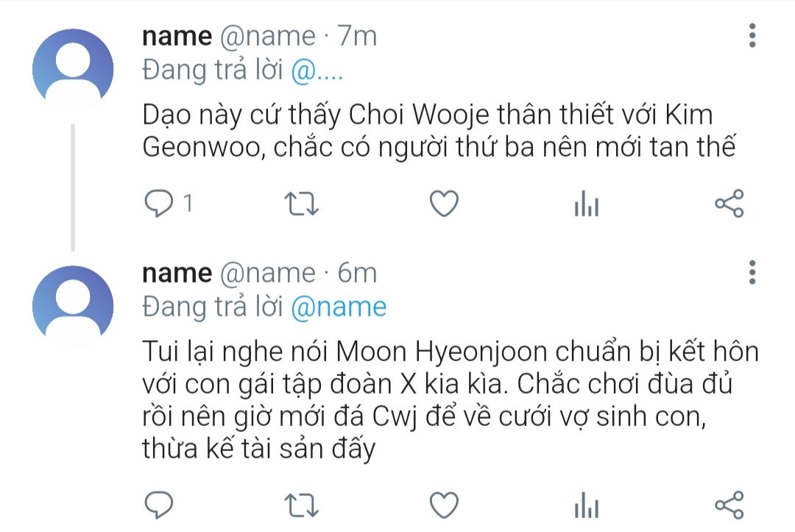Open the tweet text about Moon Hyeonjoon

click(x=451, y=400)
